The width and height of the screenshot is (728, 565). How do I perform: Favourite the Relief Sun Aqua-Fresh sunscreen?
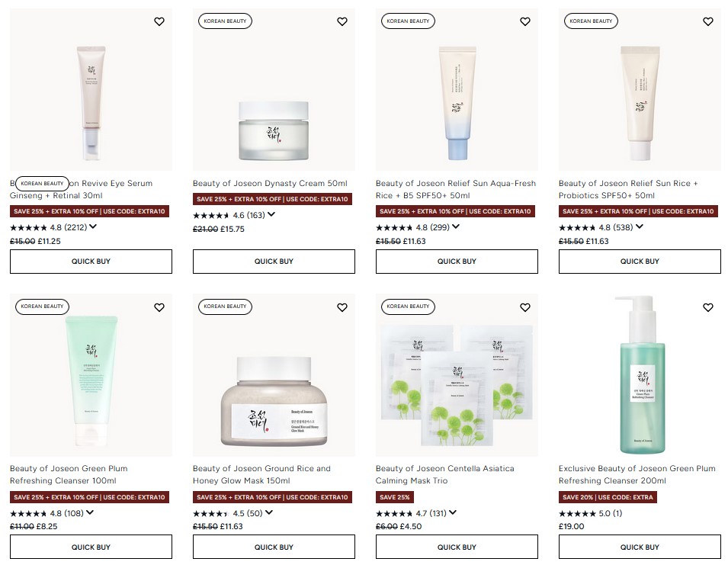525,21
